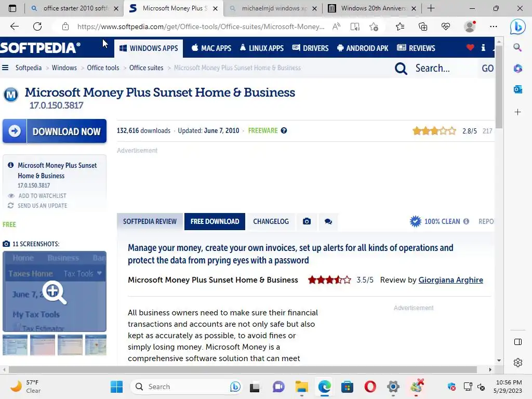The height and width of the screenshot is (399, 532).
Task: Refresh the current page
Action: pos(37,26)
